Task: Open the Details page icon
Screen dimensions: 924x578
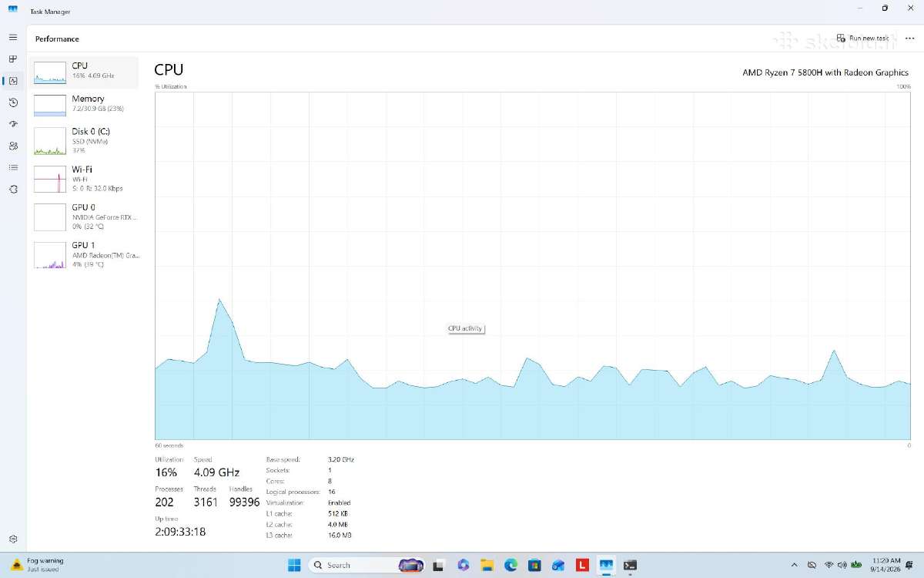Action: [13, 167]
